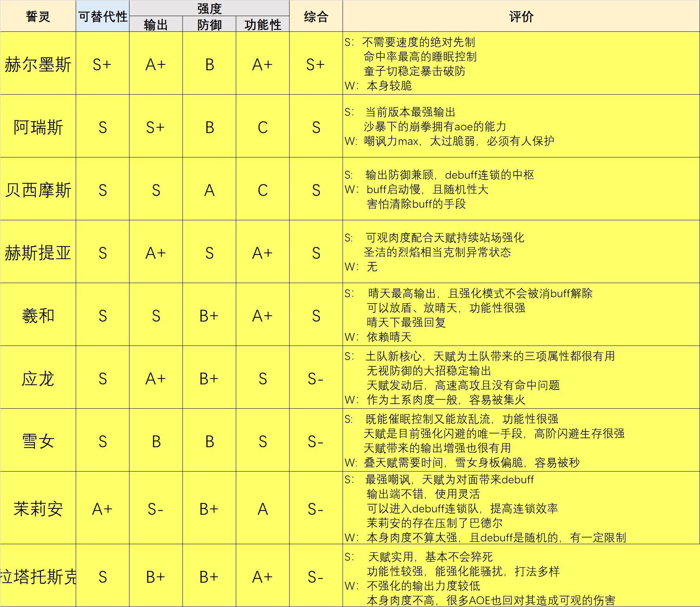Click text 不需要速度的绝对先制

[419, 42]
